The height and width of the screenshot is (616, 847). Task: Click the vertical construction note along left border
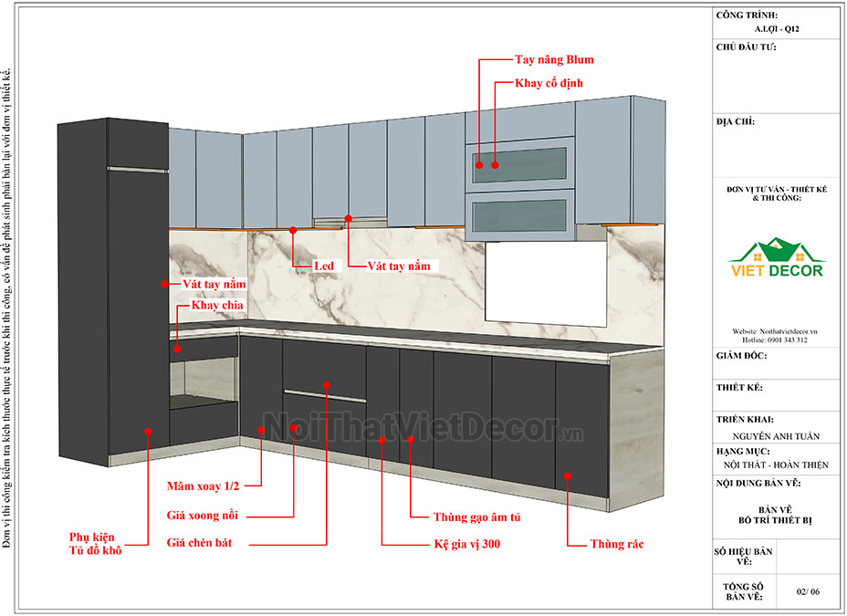tap(6, 308)
